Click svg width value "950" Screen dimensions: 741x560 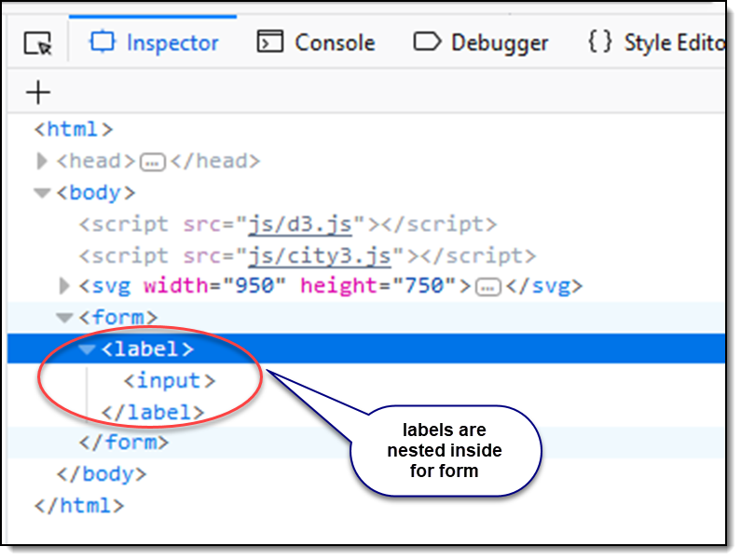pyautogui.click(x=254, y=285)
